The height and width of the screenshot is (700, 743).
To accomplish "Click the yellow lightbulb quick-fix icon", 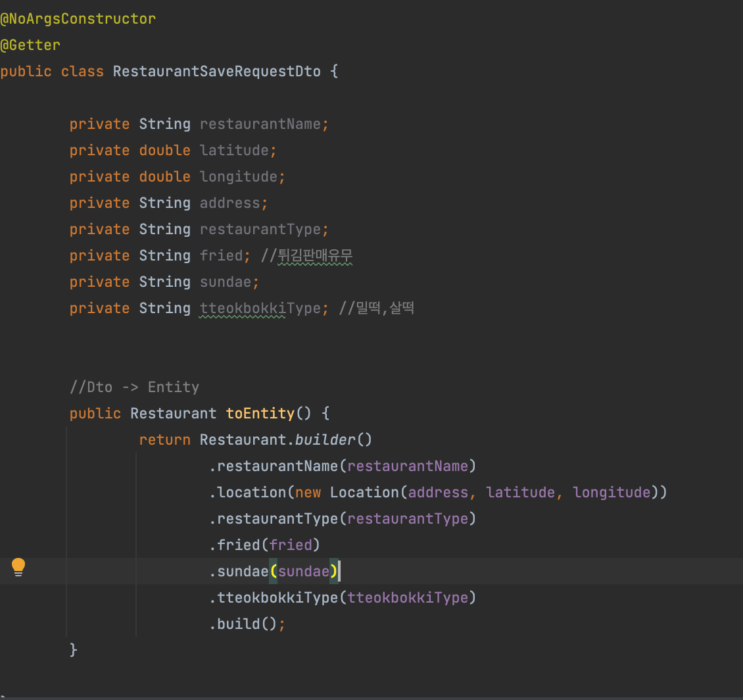I will (18, 567).
